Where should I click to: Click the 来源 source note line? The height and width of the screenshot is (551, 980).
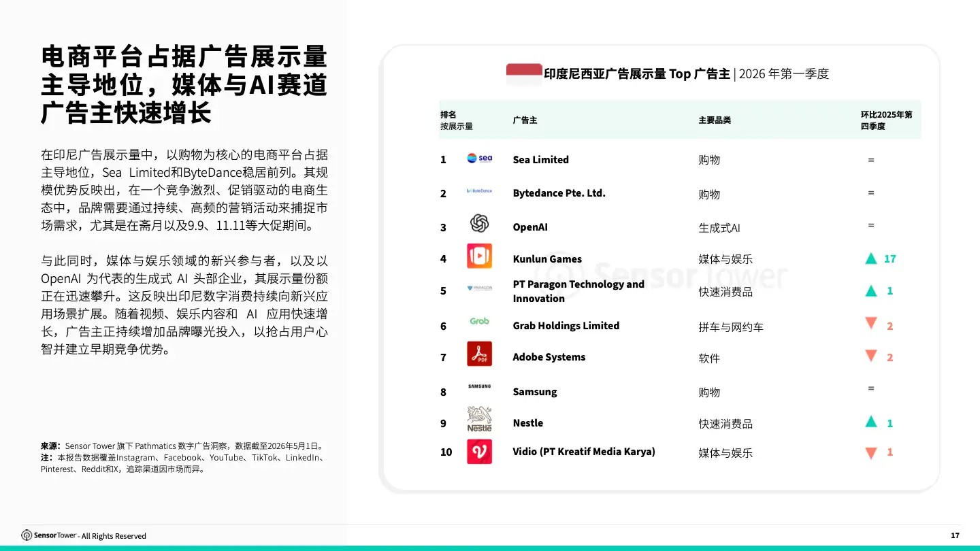182,446
